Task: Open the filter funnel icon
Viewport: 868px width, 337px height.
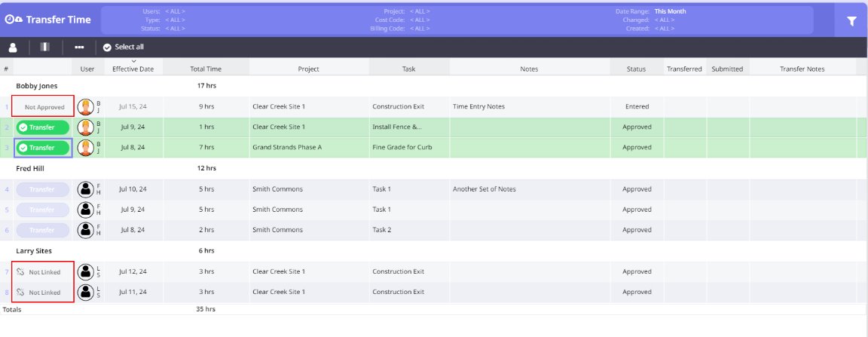Action: point(851,21)
